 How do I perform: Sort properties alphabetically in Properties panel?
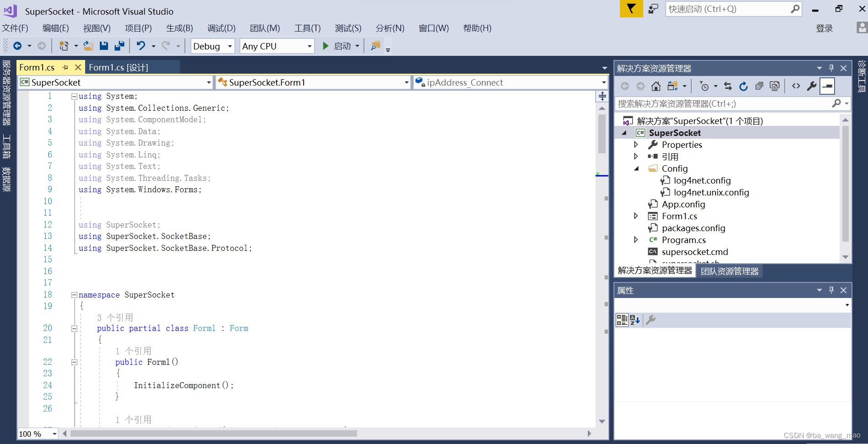635,320
